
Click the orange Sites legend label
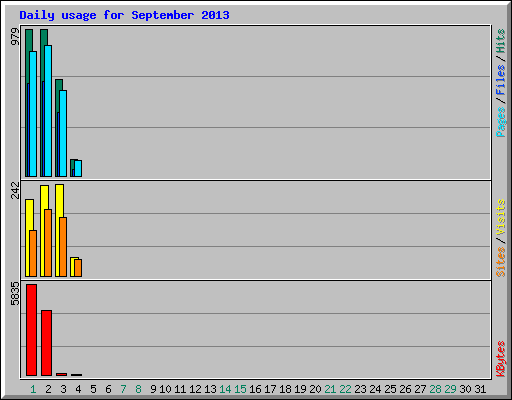point(500,262)
